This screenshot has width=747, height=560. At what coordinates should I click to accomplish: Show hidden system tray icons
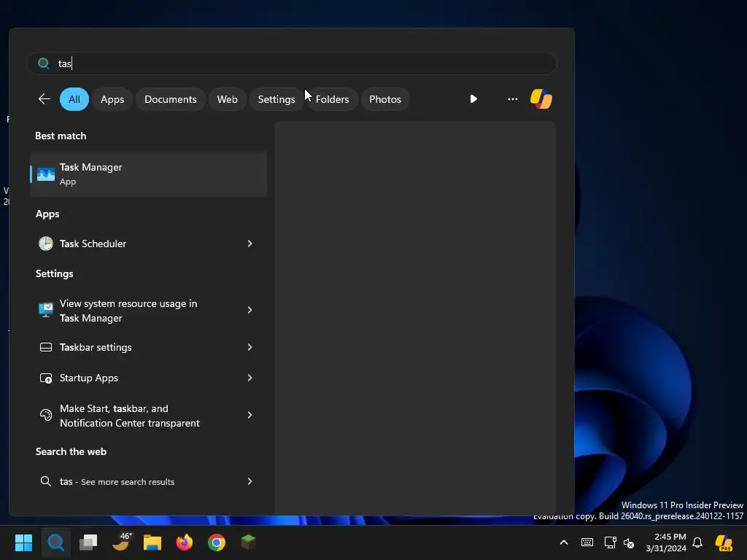564,542
